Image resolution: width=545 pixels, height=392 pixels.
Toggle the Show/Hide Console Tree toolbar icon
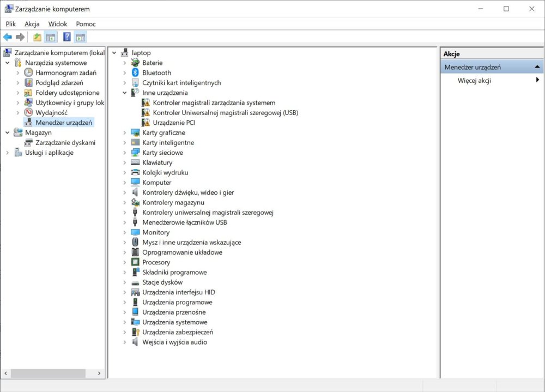coord(51,37)
